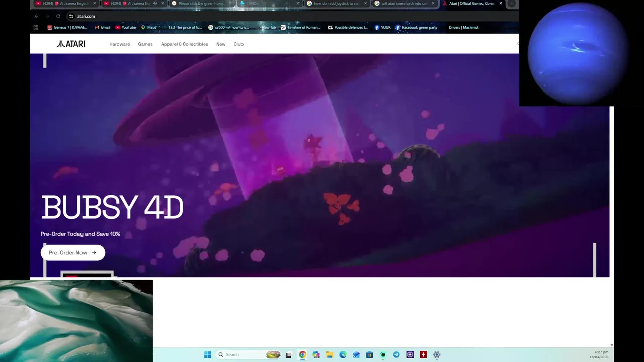The height and width of the screenshot is (362, 644).
Task: Open the YOUR Facebook bookmark
Action: pyautogui.click(x=383, y=28)
